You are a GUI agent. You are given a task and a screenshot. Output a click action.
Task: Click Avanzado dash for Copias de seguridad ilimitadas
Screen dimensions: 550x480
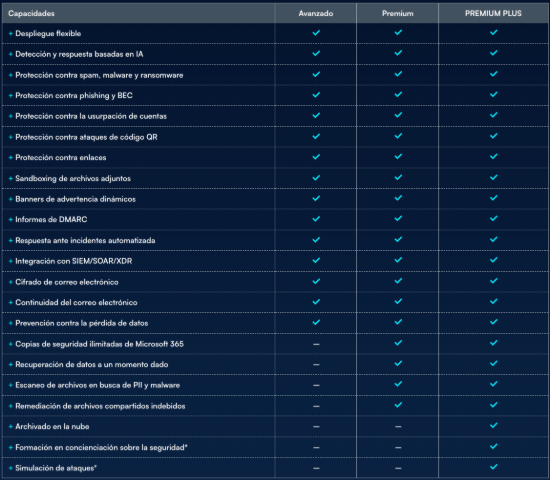pyautogui.click(x=316, y=344)
